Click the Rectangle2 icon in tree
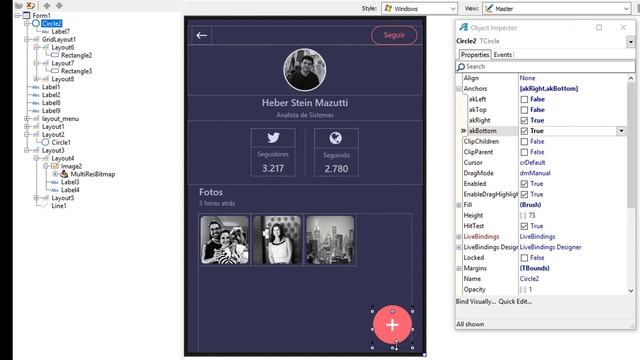 (x=55, y=55)
